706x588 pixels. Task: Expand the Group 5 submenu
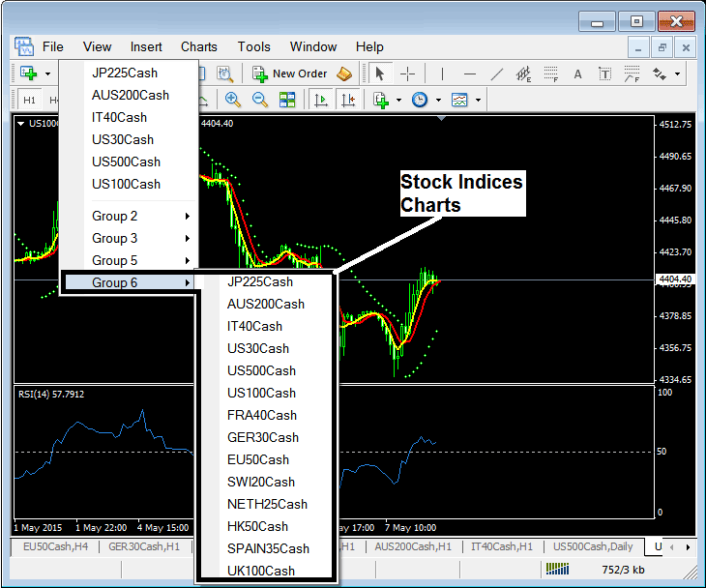coord(130,260)
